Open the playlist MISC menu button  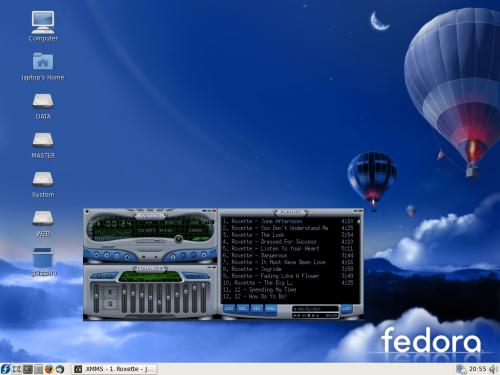(270, 309)
